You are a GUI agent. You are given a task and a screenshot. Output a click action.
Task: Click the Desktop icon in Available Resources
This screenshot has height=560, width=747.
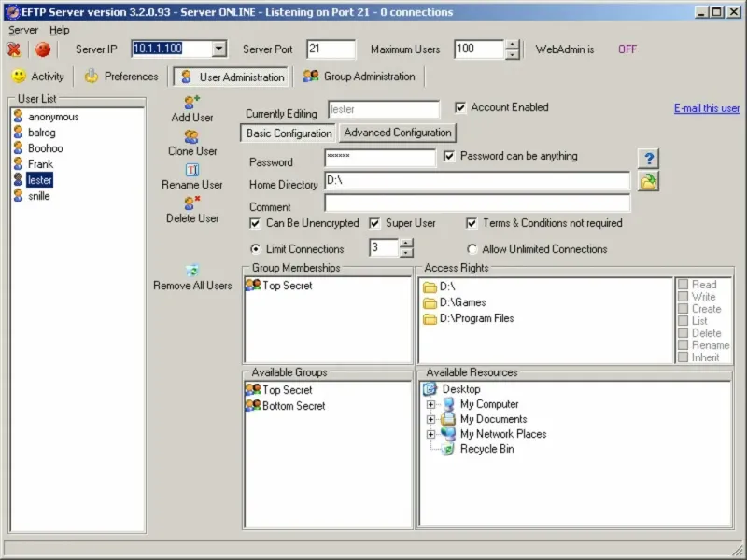coord(430,389)
